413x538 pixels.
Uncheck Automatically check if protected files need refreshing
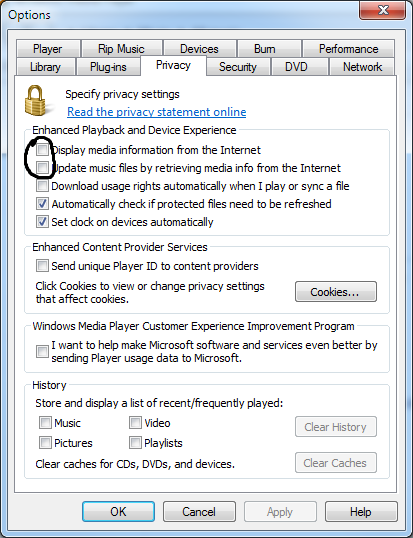click(x=43, y=204)
